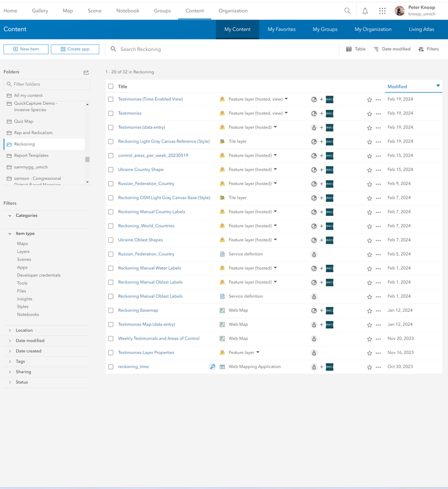This screenshot has height=489, width=448.
Task: Click the Search Reckoning input field
Action: [223, 49]
